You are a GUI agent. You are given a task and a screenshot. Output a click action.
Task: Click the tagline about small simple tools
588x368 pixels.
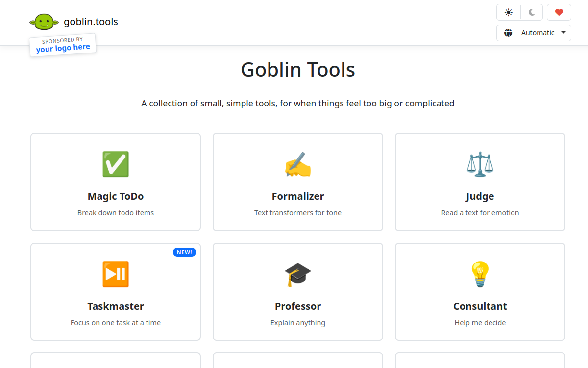point(298,104)
